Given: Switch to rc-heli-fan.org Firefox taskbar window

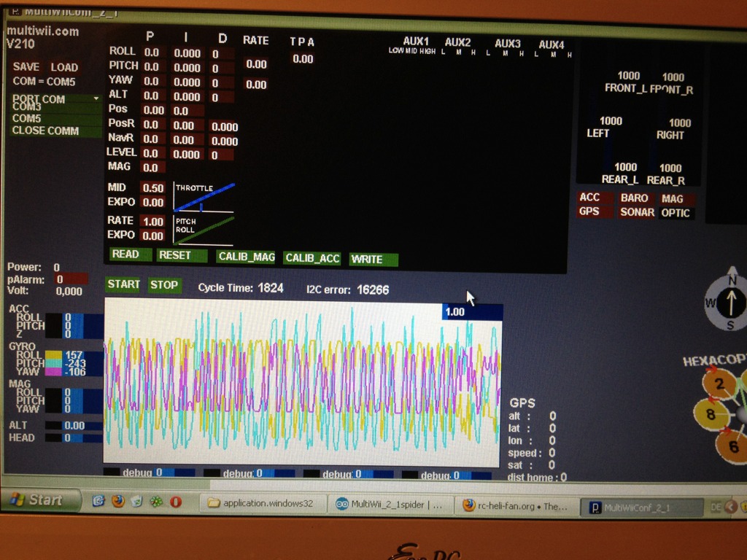Looking at the screenshot, I should [514, 505].
